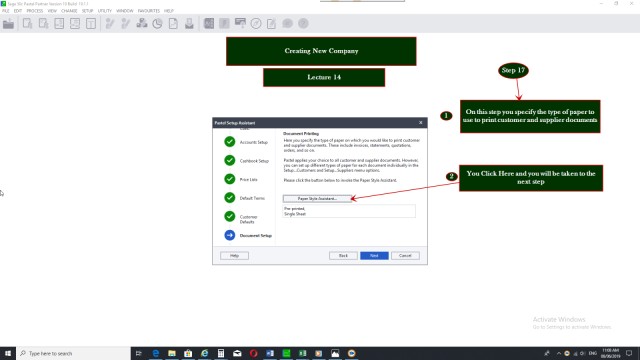Click the pie chart toolbar icon
The image size is (640, 360).
click(157, 24)
